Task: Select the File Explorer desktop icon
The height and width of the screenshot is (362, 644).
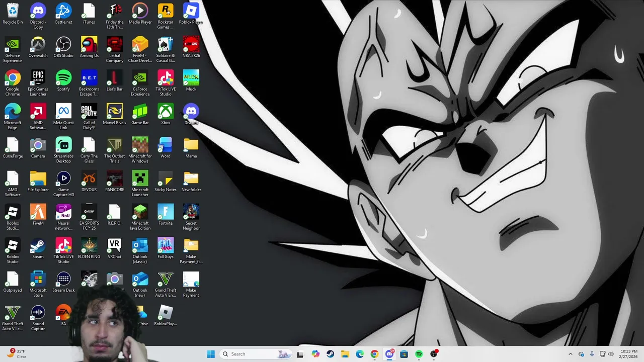Action: coord(38,182)
